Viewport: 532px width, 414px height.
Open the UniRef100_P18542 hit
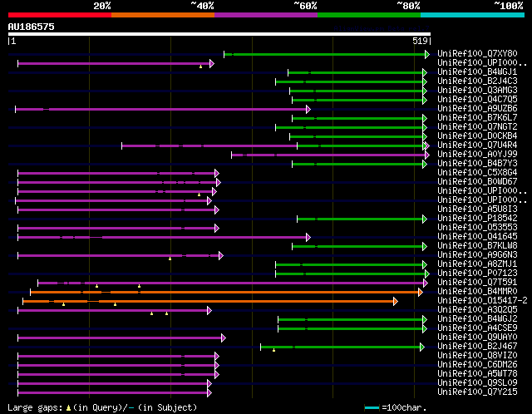[477, 219]
